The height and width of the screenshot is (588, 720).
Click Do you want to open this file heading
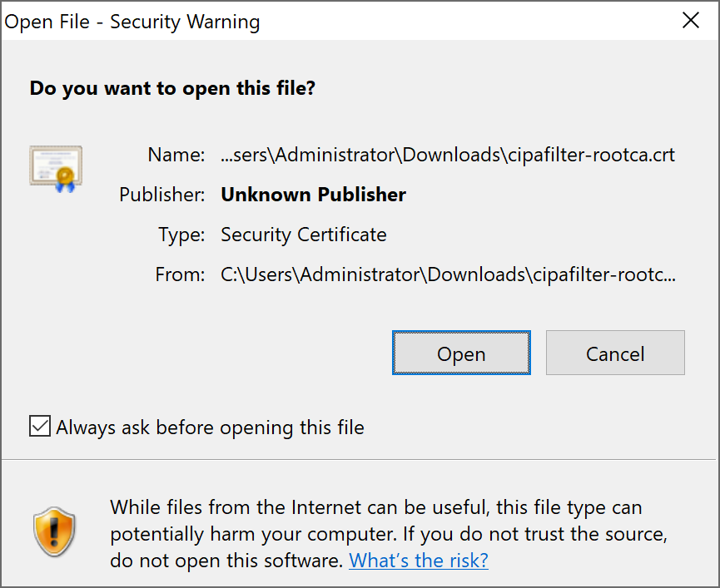[171, 87]
